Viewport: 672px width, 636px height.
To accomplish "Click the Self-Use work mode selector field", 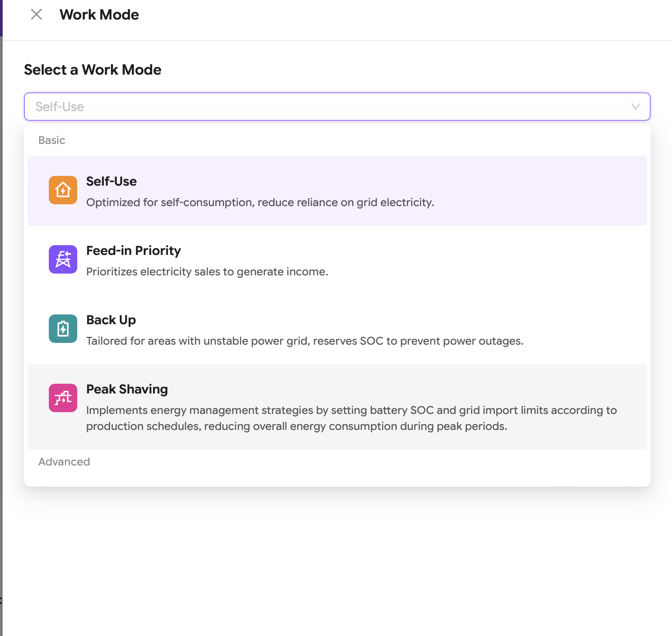I will point(311,107).
